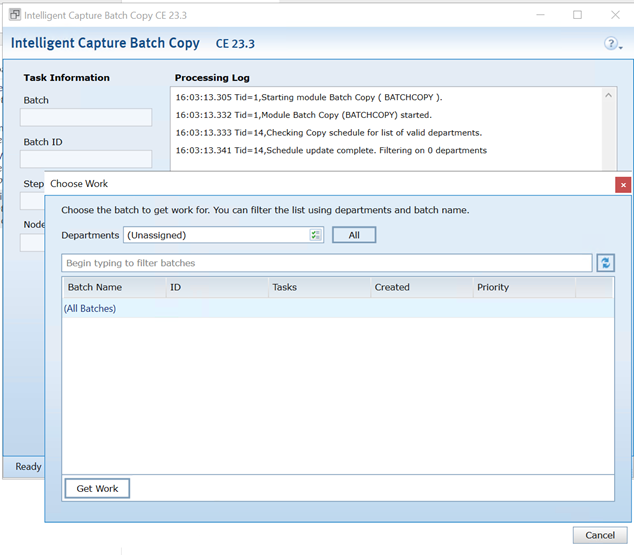Click the Batch ID input field

(86, 159)
